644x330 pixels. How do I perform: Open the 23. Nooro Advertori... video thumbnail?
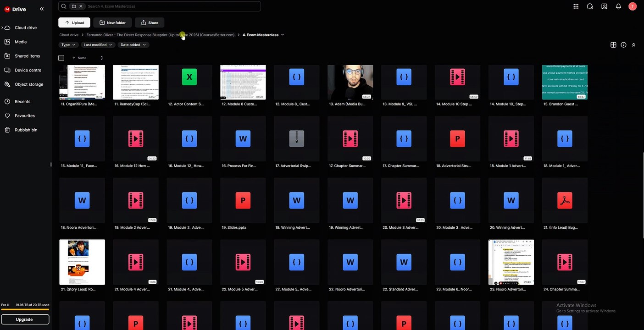[x=511, y=262]
